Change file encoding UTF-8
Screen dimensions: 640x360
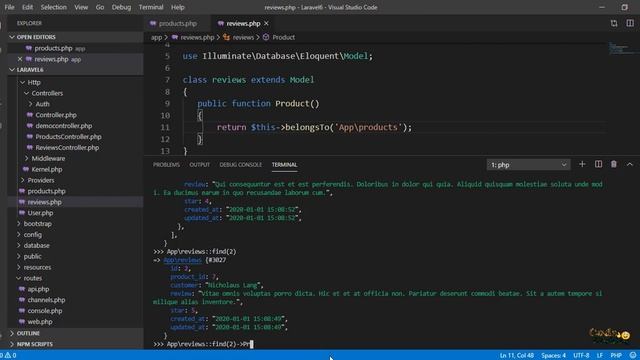pyautogui.click(x=581, y=356)
